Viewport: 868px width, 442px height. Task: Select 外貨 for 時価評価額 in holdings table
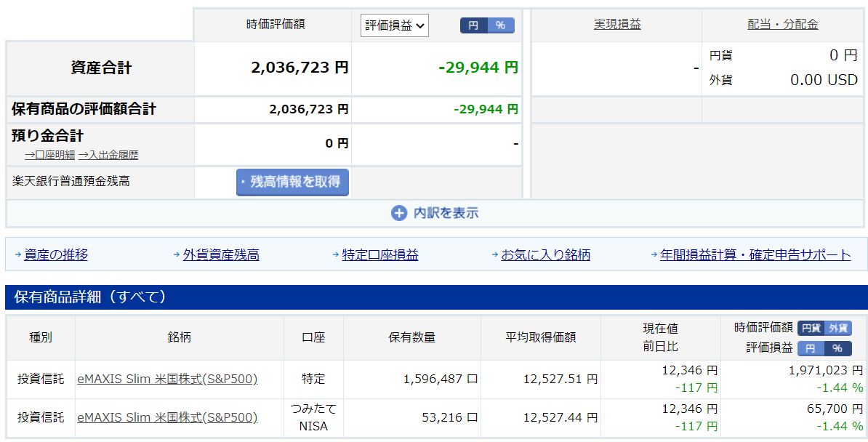click(x=838, y=329)
